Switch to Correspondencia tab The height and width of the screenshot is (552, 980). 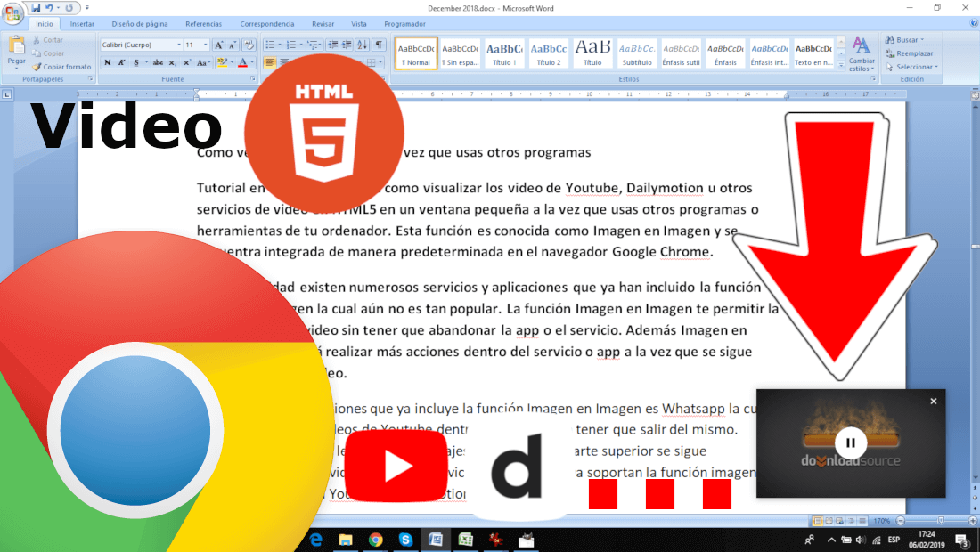[267, 24]
